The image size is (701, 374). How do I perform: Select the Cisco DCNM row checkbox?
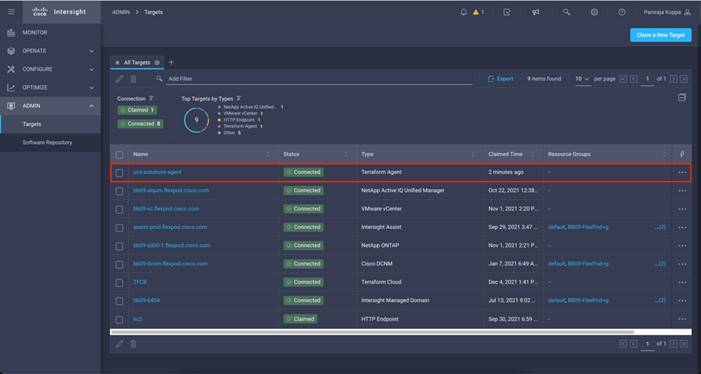pos(119,265)
